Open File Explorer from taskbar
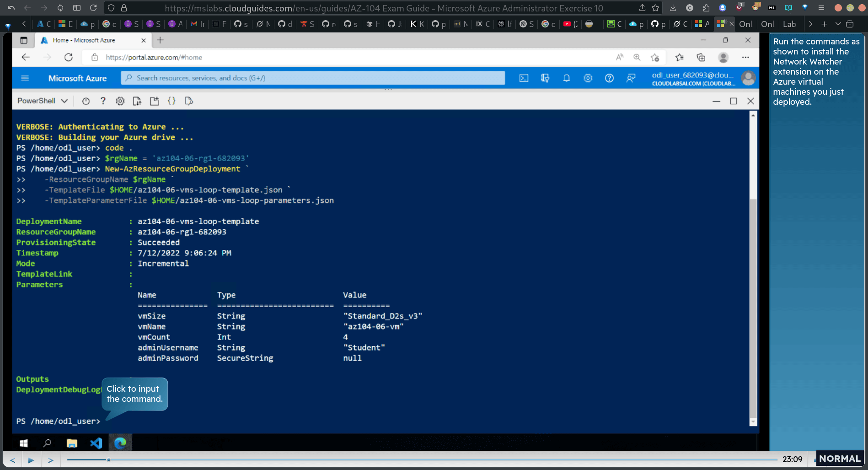The image size is (868, 470). pyautogui.click(x=72, y=443)
